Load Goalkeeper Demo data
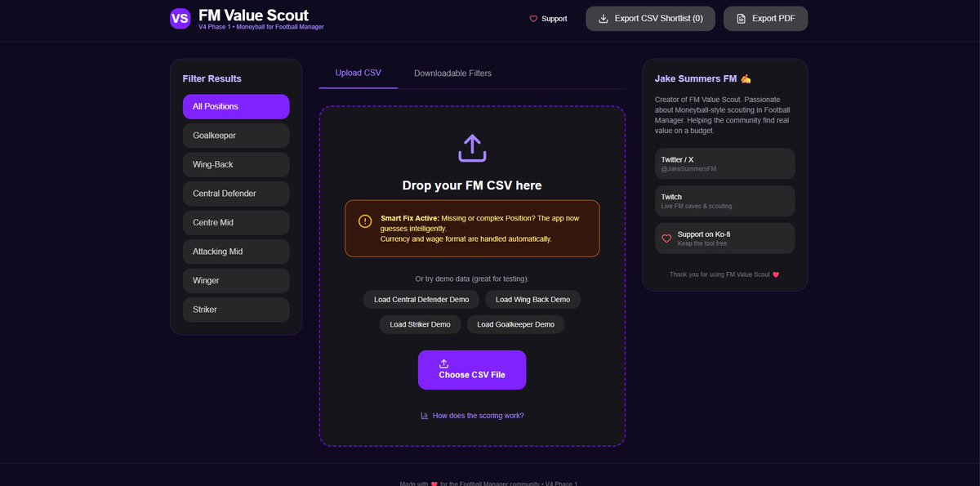Screen dimensions: 980x486 point(515,324)
